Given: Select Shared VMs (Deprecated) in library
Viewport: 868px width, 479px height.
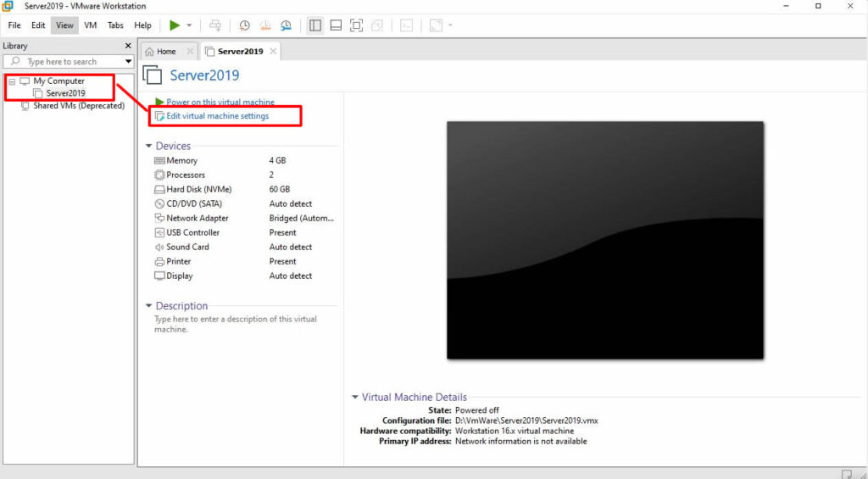Looking at the screenshot, I should [x=79, y=106].
